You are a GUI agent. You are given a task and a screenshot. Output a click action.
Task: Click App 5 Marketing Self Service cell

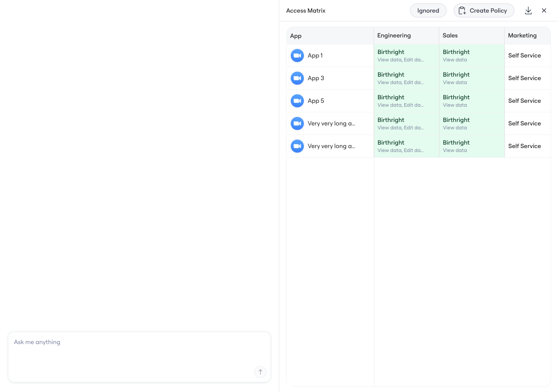[x=528, y=101]
